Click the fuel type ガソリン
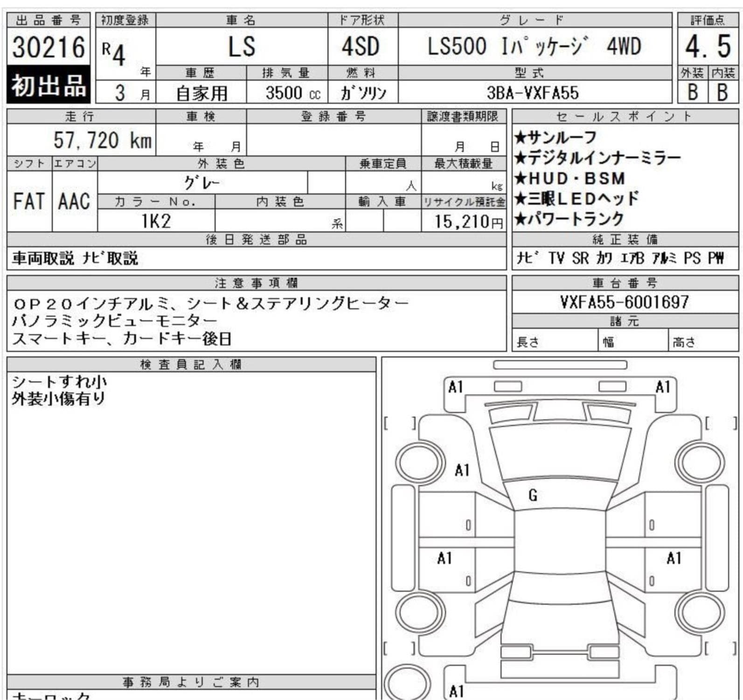 (x=363, y=93)
